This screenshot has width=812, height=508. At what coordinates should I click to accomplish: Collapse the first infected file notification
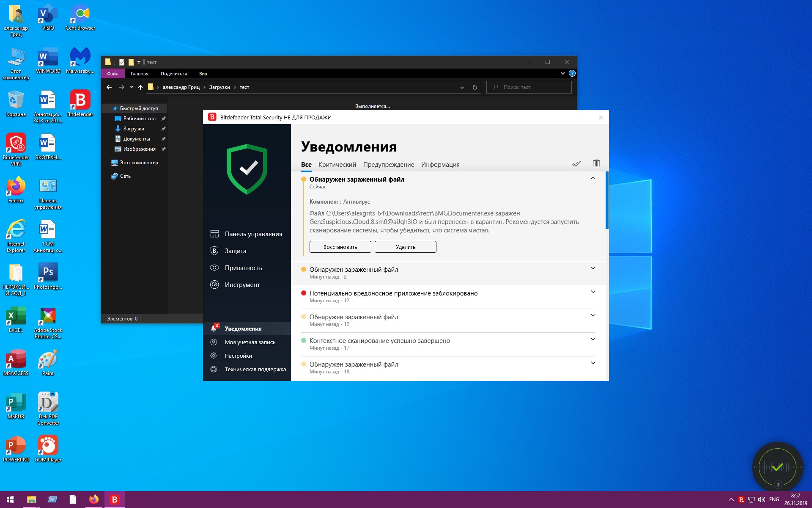[x=593, y=178]
